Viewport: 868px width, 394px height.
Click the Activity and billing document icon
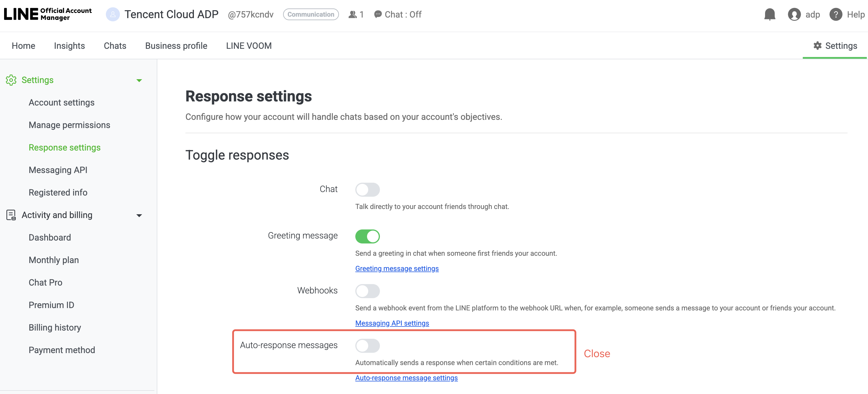[11, 215]
